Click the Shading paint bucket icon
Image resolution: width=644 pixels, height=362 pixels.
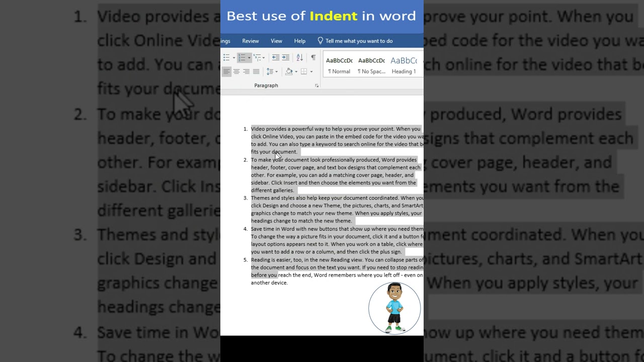coord(289,71)
